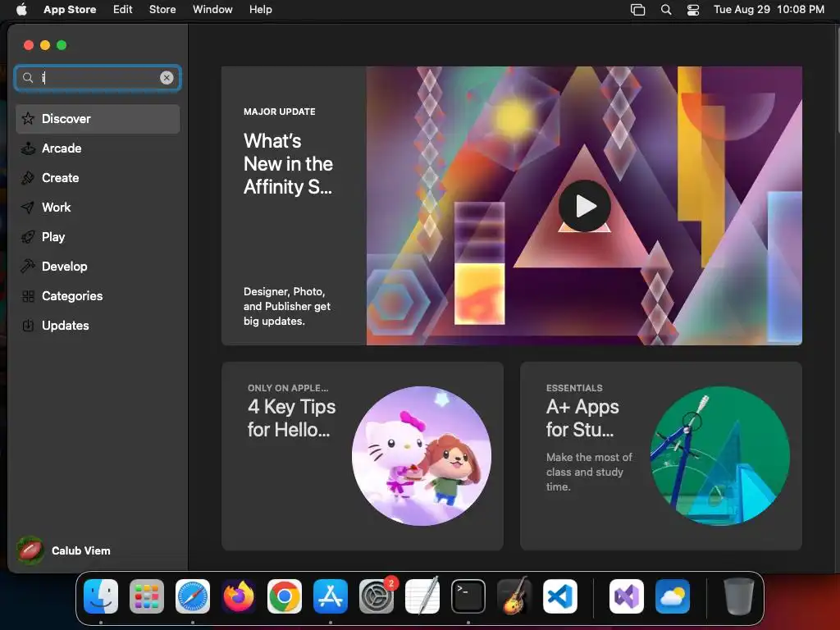This screenshot has width=840, height=630.
Task: Open the Store menu
Action: (x=162, y=10)
